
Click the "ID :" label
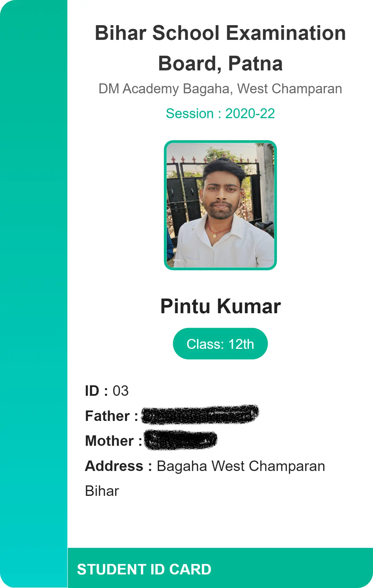96,391
